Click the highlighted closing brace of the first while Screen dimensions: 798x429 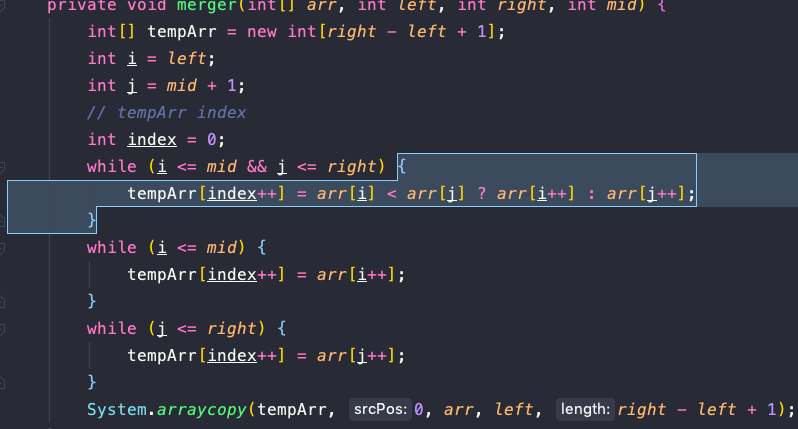[x=92, y=220]
